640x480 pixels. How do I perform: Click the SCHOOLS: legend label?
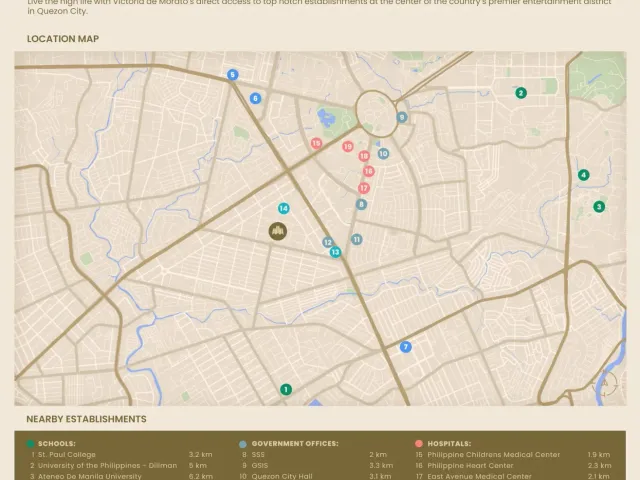(x=57, y=444)
